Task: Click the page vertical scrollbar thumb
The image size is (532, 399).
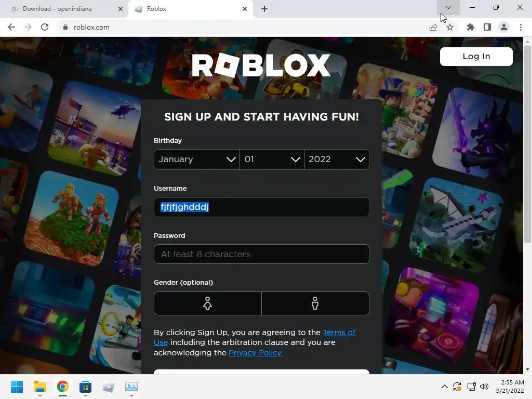Action: (x=527, y=144)
